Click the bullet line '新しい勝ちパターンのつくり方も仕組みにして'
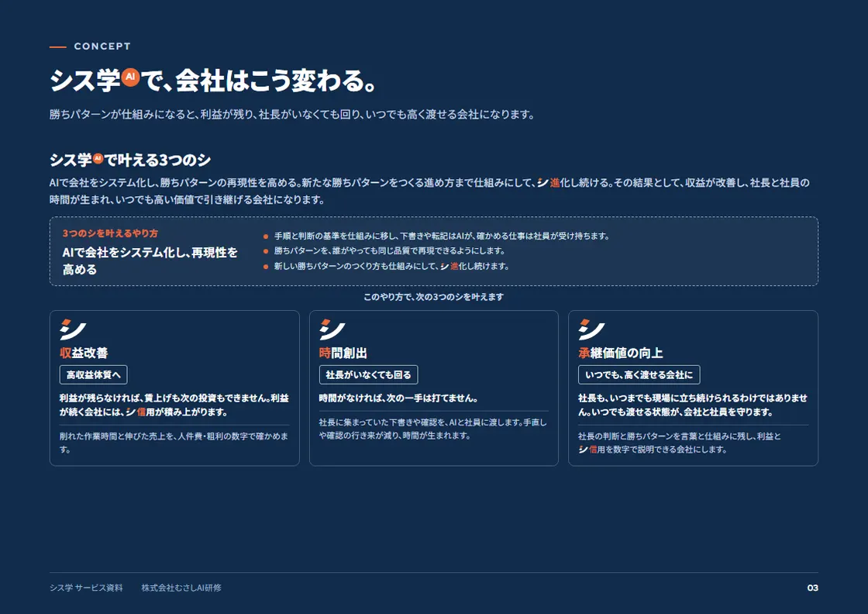The image size is (868, 614). tap(391, 267)
